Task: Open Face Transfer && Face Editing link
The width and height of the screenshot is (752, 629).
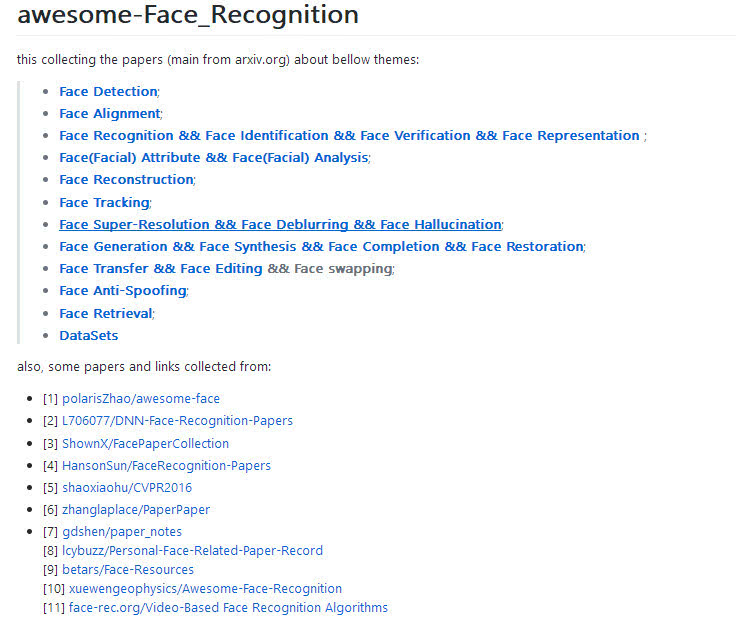Action: [x=160, y=269]
